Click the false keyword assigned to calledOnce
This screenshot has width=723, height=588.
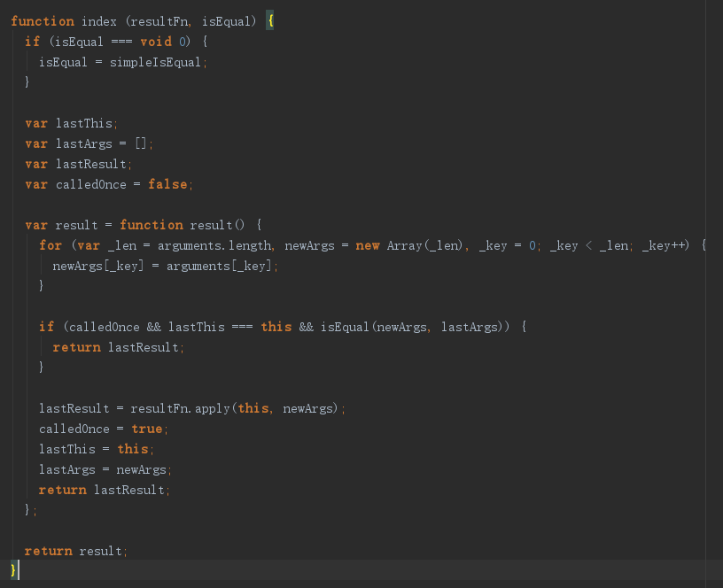click(x=168, y=184)
